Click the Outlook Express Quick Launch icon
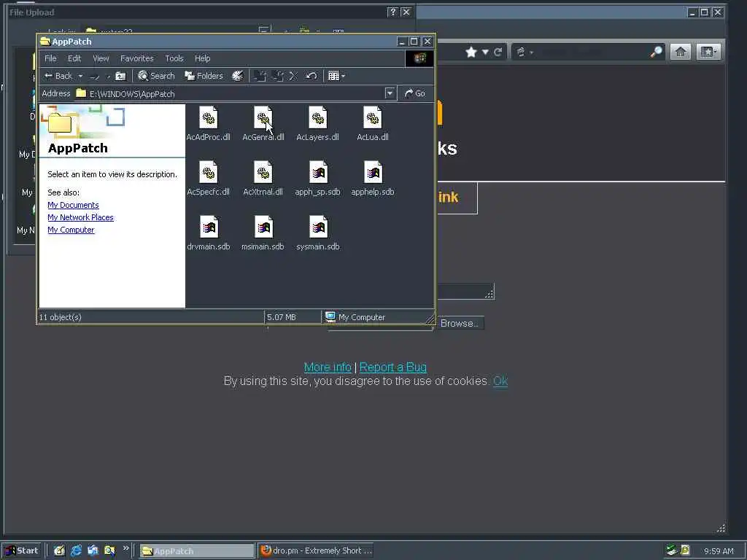This screenshot has height=560, width=747. pyautogui.click(x=93, y=551)
